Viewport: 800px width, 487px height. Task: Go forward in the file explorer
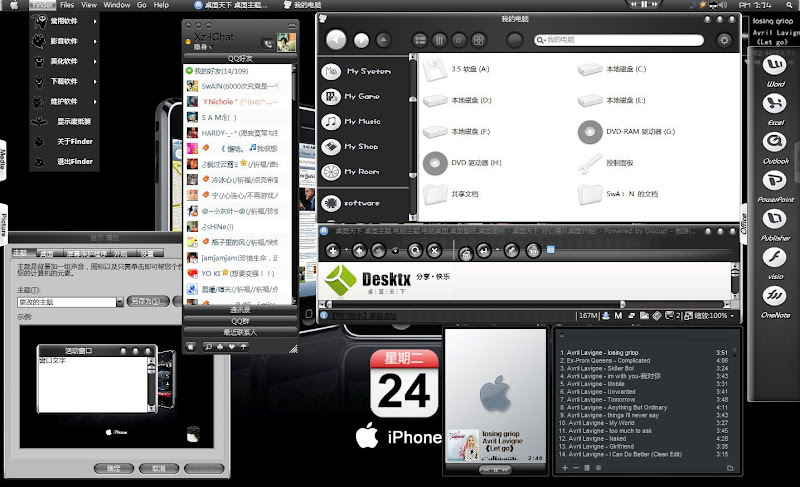361,40
